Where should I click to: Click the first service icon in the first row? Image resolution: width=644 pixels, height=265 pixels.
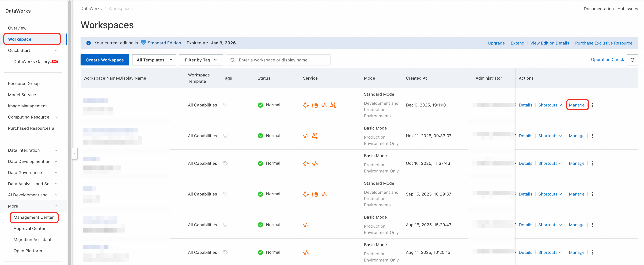[305, 105]
